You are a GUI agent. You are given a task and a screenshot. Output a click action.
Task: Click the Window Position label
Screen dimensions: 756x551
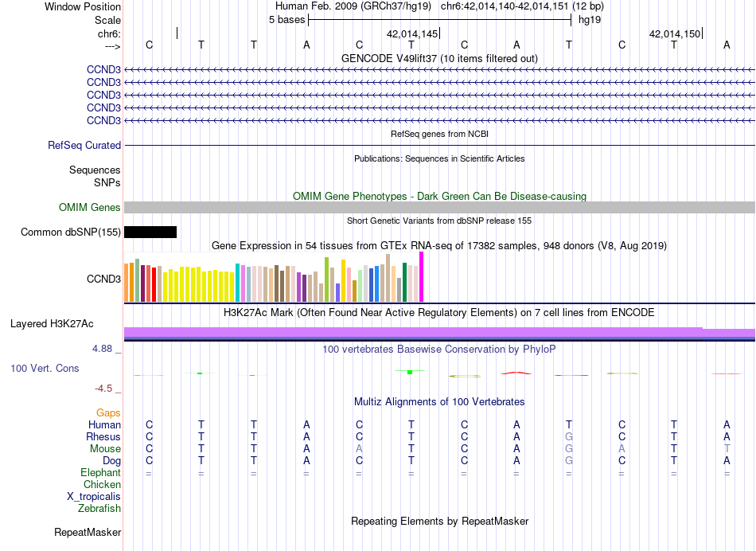83,6
